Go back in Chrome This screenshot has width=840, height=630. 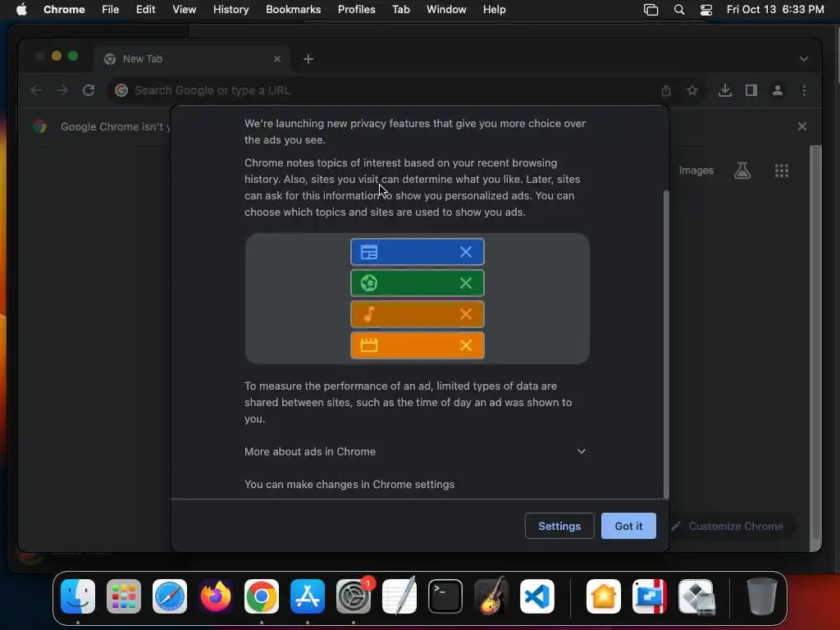click(x=36, y=90)
